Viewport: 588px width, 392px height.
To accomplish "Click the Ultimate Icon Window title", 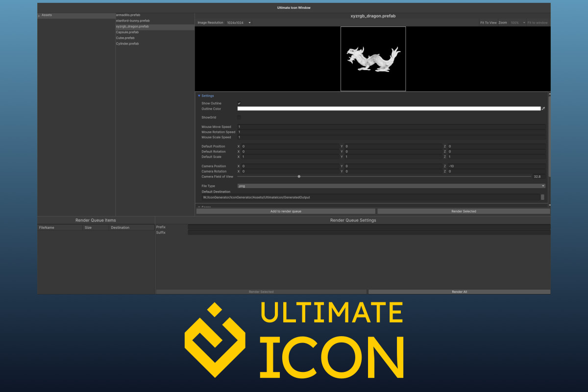I will point(294,7).
